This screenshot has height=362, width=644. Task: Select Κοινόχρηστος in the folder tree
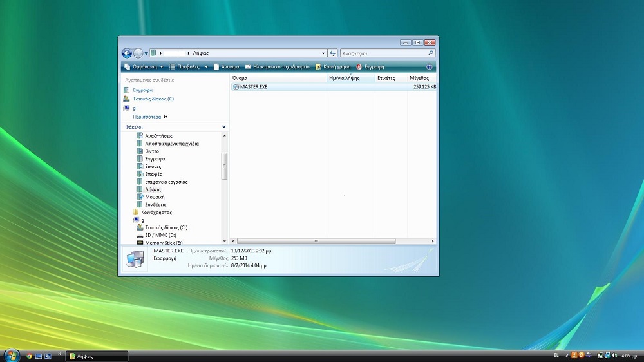[x=156, y=213]
